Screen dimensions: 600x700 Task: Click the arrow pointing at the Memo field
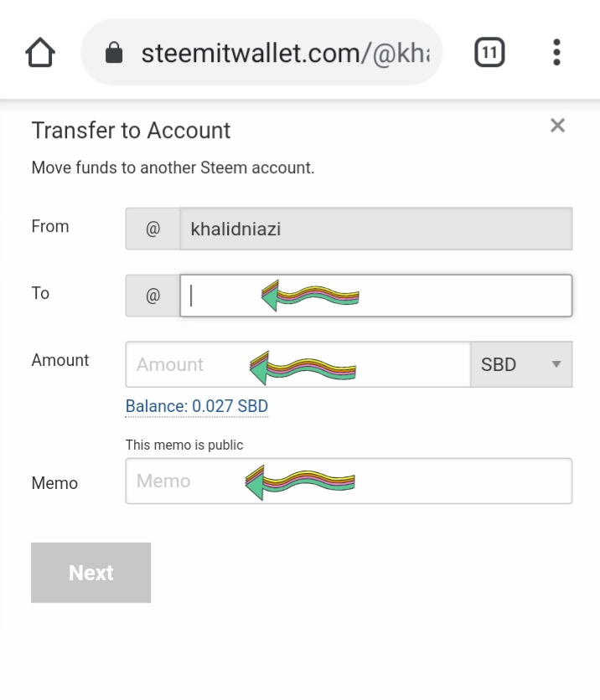point(300,482)
